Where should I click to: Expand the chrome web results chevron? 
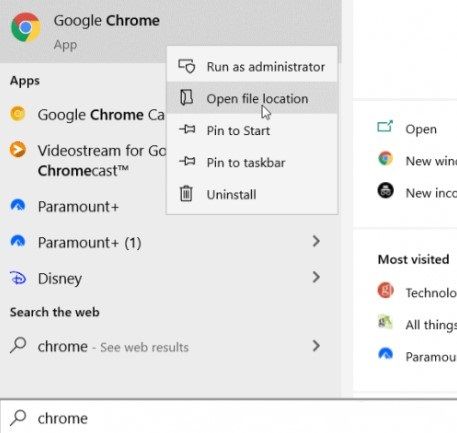coord(316,346)
